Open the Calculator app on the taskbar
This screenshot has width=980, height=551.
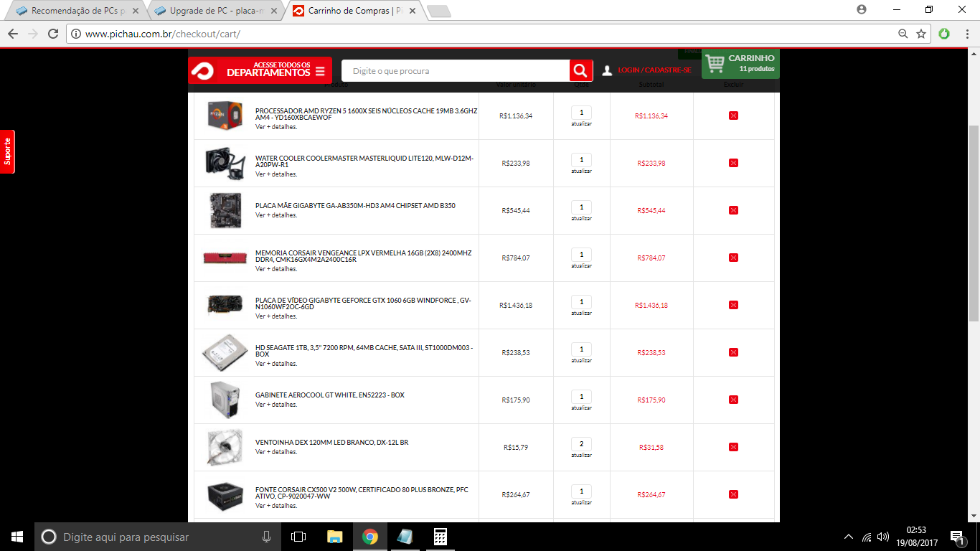click(440, 537)
